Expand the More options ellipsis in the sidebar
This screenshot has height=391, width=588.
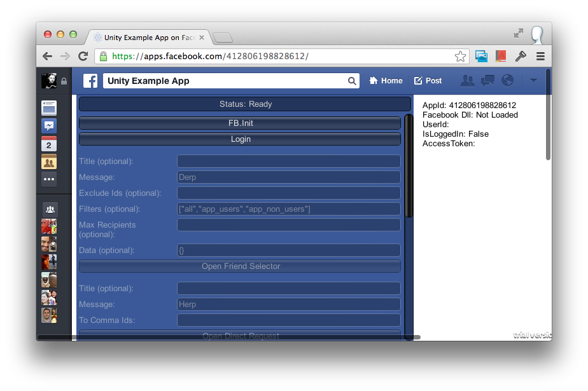(x=49, y=179)
